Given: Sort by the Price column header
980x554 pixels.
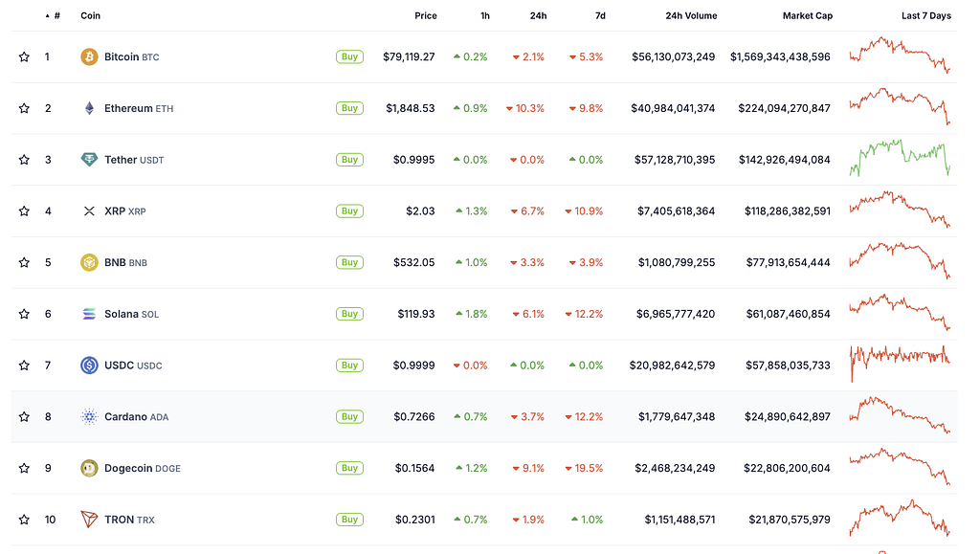Looking at the screenshot, I should tap(425, 16).
